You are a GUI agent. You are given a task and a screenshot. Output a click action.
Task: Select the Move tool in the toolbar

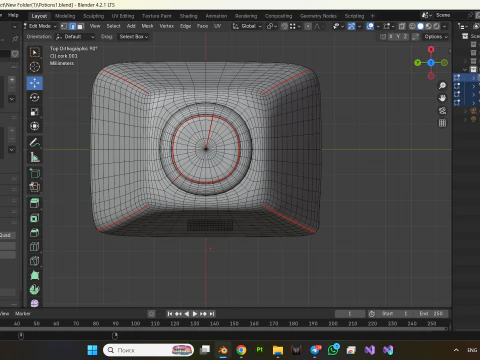35,83
